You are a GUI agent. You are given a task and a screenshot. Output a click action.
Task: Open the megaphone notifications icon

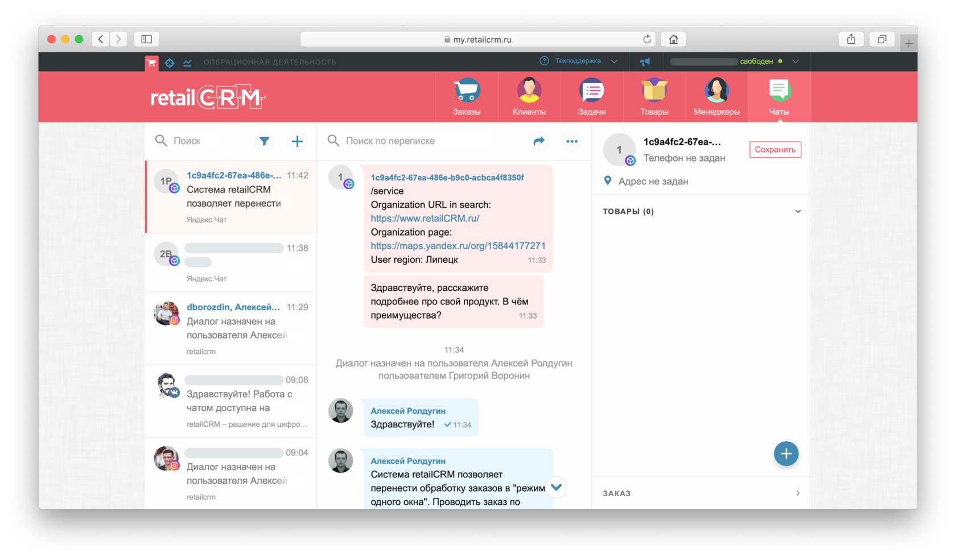point(645,61)
